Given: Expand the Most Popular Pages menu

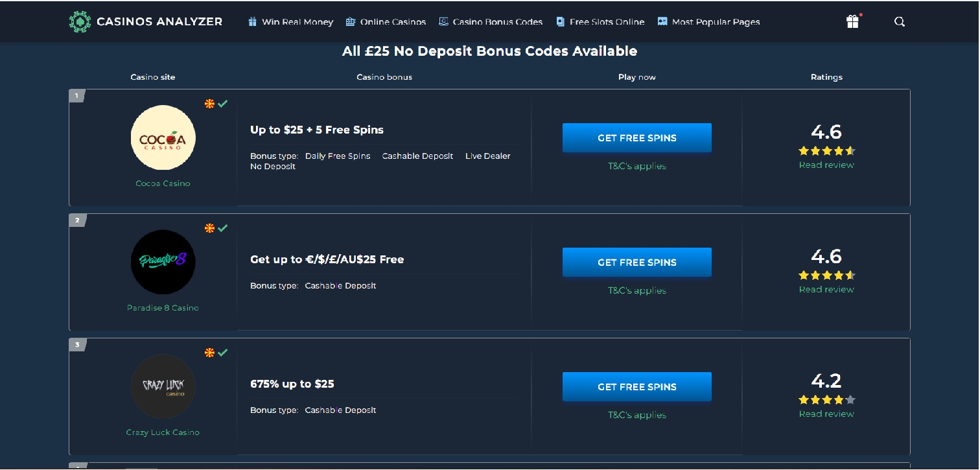Looking at the screenshot, I should [x=708, y=22].
